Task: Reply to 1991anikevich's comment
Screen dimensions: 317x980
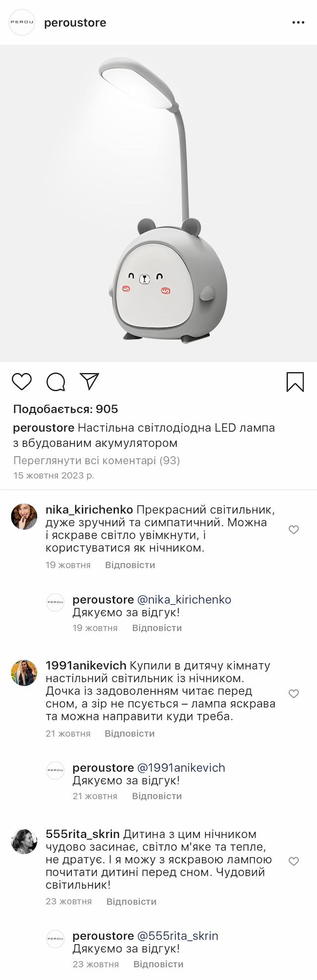Action: pyautogui.click(x=129, y=734)
